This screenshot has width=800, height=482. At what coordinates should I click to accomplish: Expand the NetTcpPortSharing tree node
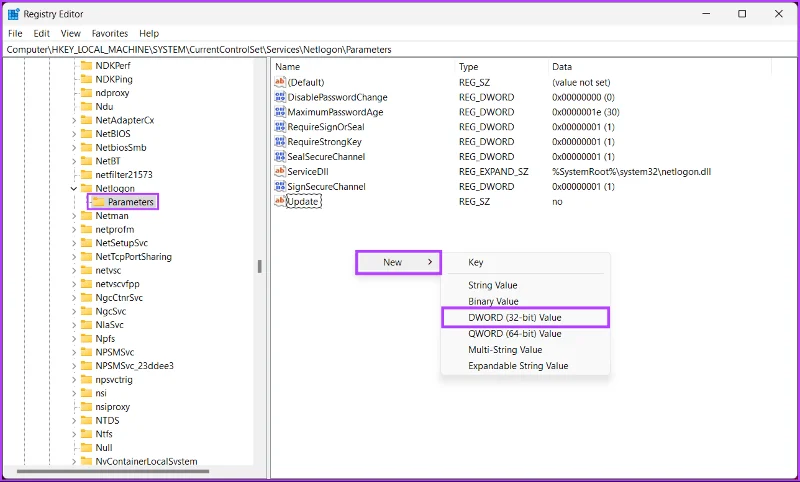73,257
